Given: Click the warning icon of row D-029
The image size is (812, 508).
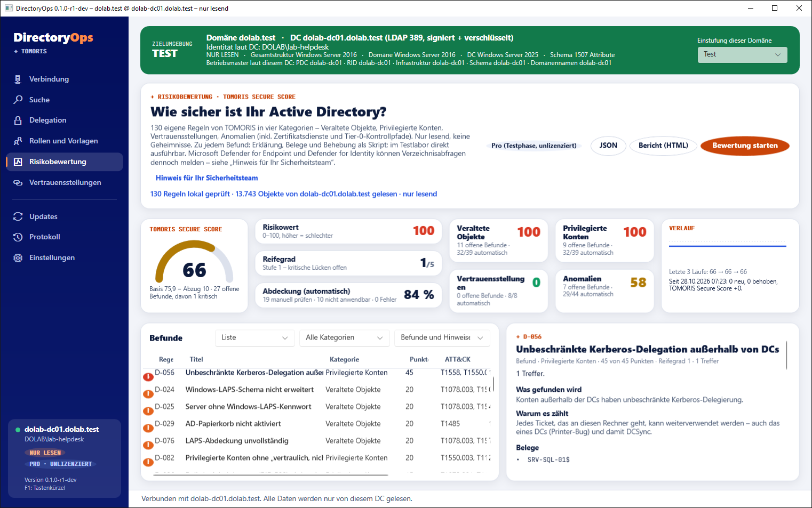Looking at the screenshot, I should click(148, 428).
